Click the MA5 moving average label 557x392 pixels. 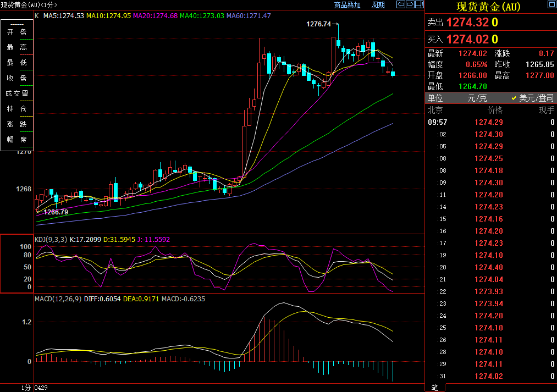(63, 15)
